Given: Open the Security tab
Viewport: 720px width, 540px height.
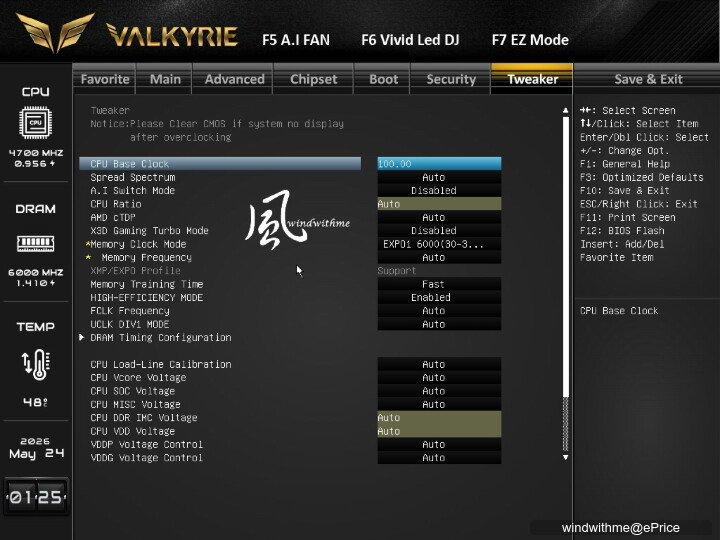Looking at the screenshot, I should click(451, 79).
